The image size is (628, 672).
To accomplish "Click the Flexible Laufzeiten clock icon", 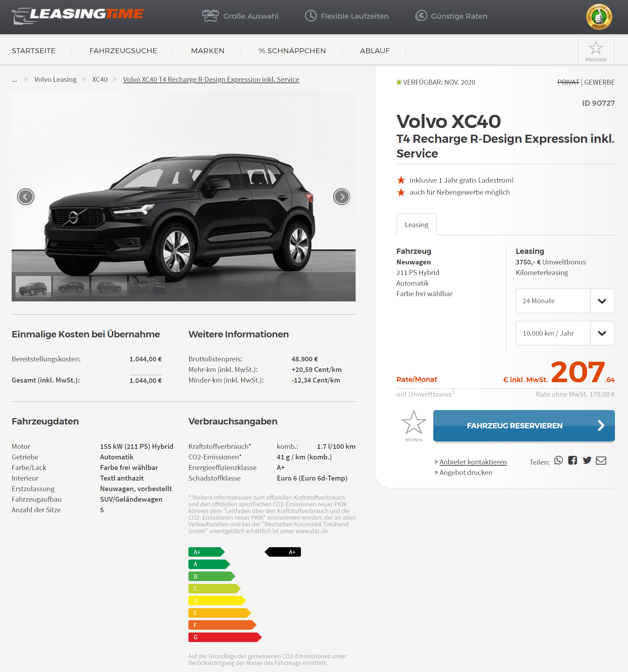I will tap(310, 16).
